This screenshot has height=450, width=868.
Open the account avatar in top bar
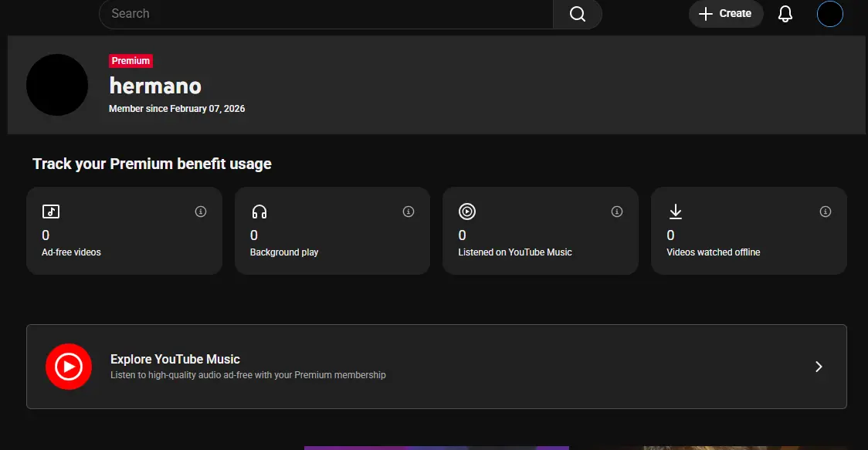coord(830,14)
